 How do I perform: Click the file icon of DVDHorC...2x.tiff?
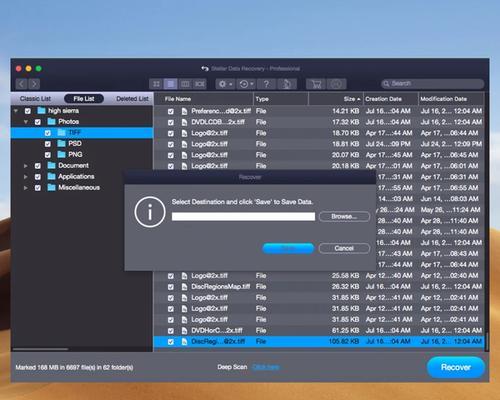click(x=184, y=331)
